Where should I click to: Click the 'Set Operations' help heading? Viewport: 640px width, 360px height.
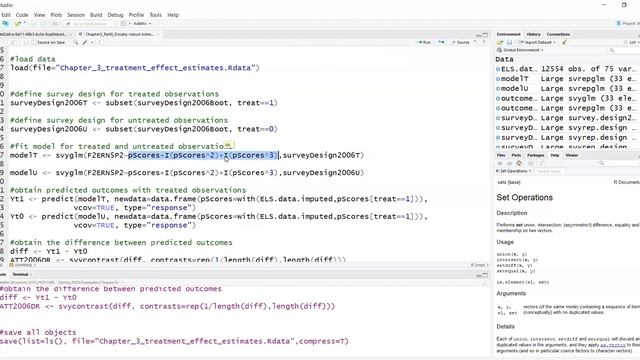click(x=524, y=198)
